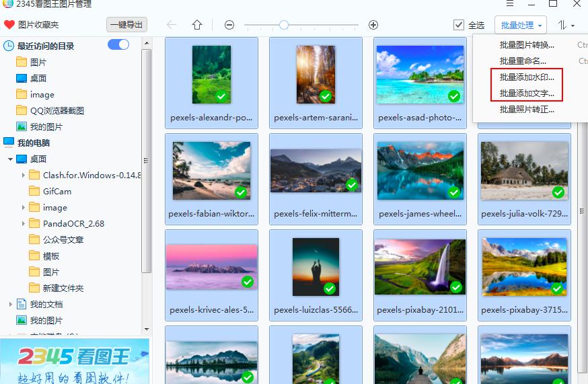Click the zoom out minus icon
This screenshot has width=588, height=384.
coord(229,25)
